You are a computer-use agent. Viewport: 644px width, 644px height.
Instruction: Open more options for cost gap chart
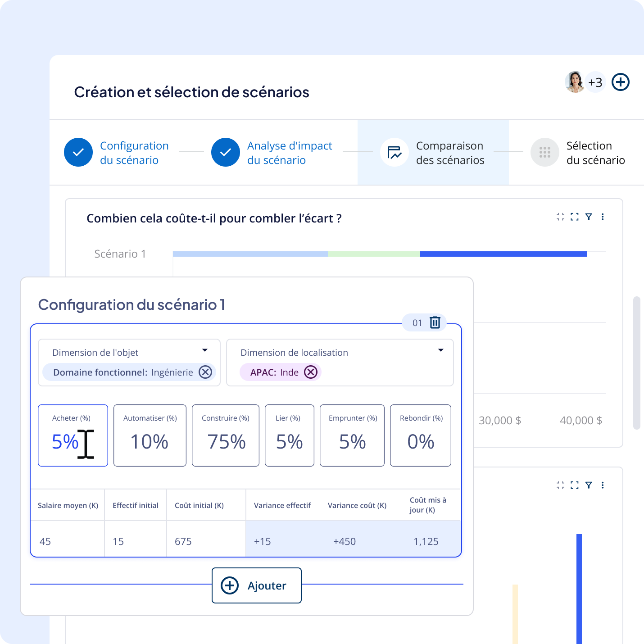tap(603, 217)
